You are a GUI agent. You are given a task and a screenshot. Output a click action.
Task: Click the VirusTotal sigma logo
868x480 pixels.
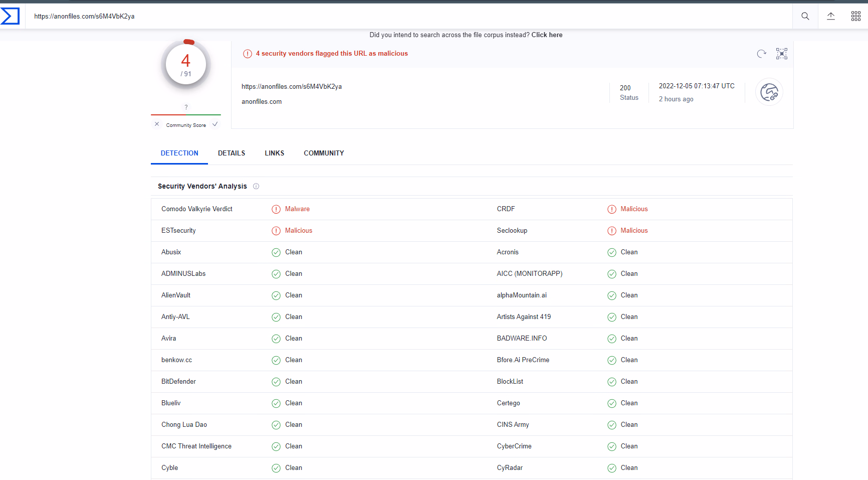(x=10, y=16)
